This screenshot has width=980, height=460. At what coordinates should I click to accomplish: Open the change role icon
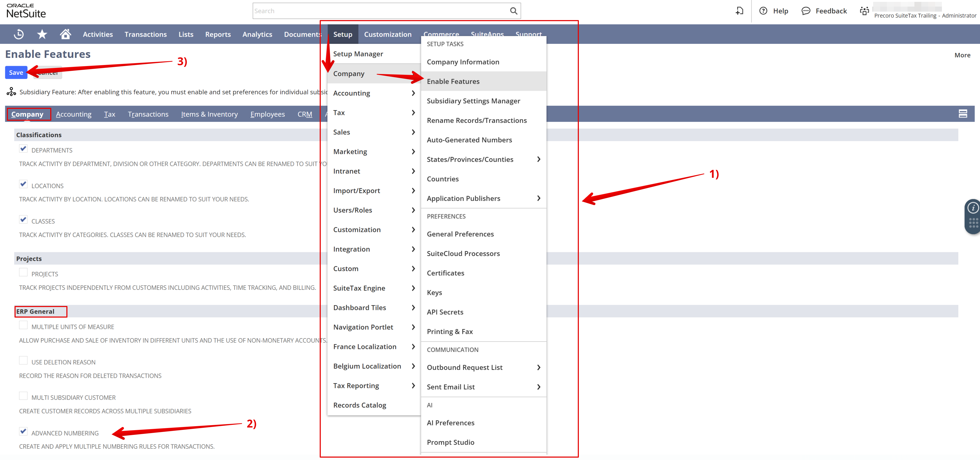click(x=864, y=11)
